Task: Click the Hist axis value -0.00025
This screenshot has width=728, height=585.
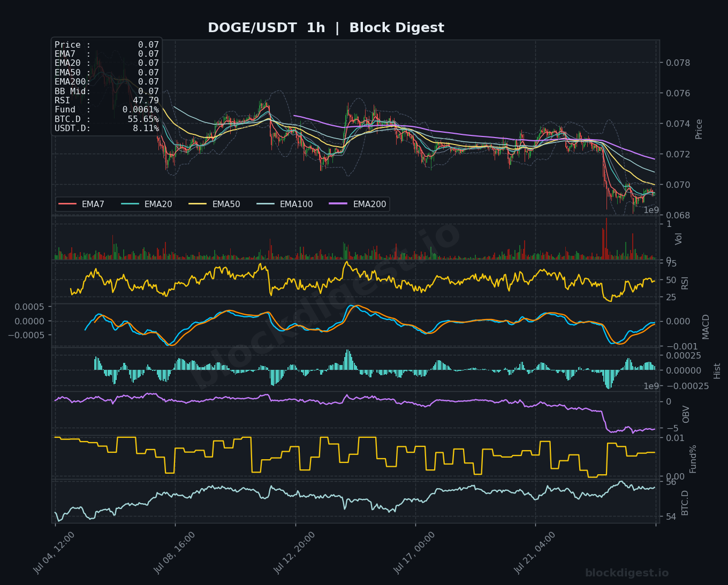Action: pos(687,386)
